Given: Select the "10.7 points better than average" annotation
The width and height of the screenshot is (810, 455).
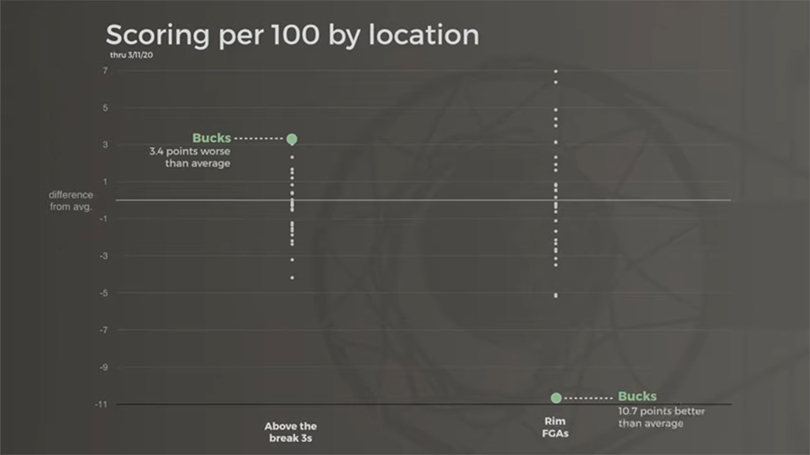Looking at the screenshot, I should point(651,417).
